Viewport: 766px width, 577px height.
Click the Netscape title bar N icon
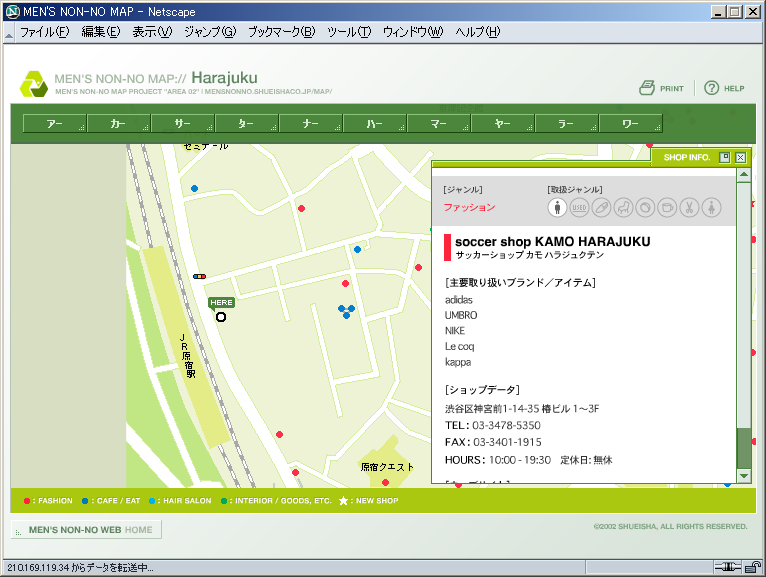coord(13,12)
